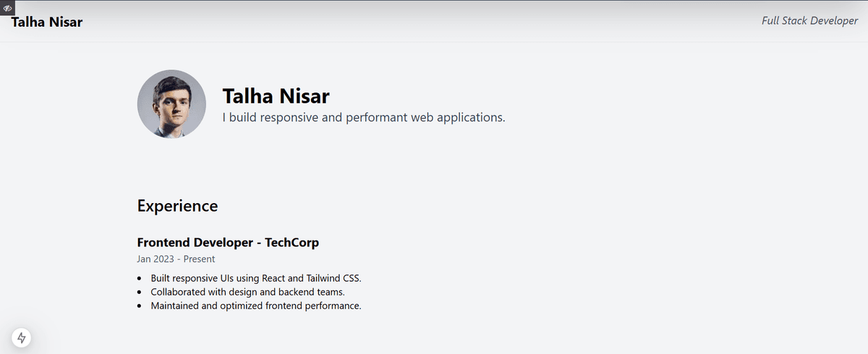Click the first bullet point marker
The width and height of the screenshot is (868, 354).
[x=140, y=279]
